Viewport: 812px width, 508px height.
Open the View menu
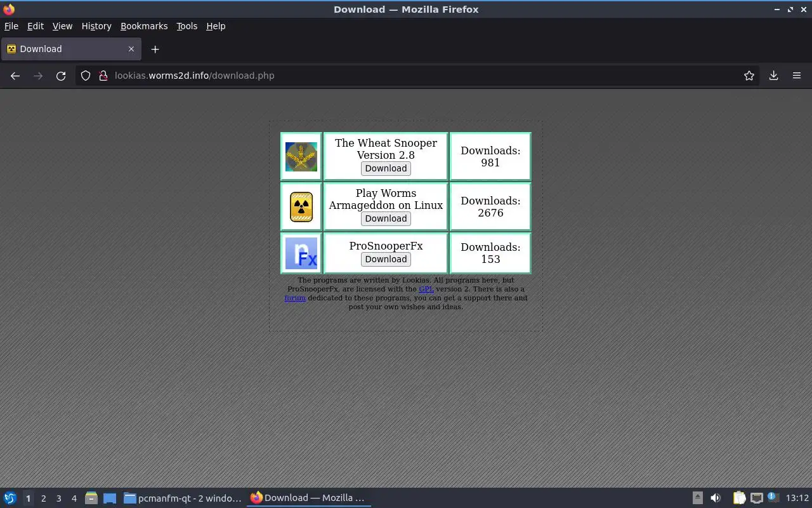click(62, 26)
